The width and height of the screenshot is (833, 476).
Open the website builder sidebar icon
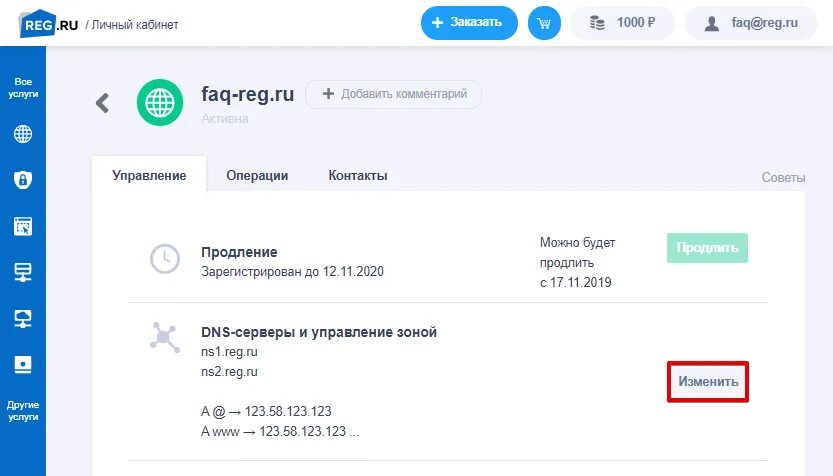click(23, 226)
